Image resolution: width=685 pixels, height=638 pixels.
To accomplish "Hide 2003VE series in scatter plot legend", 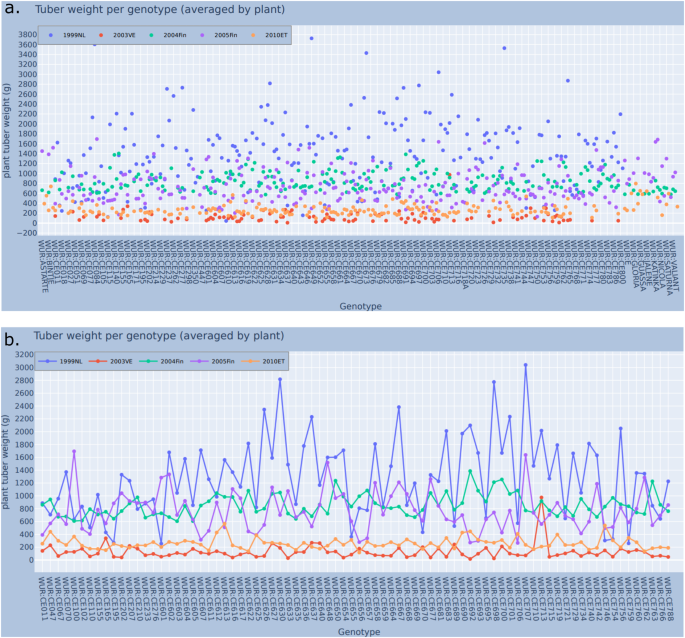I will coord(121,35).
